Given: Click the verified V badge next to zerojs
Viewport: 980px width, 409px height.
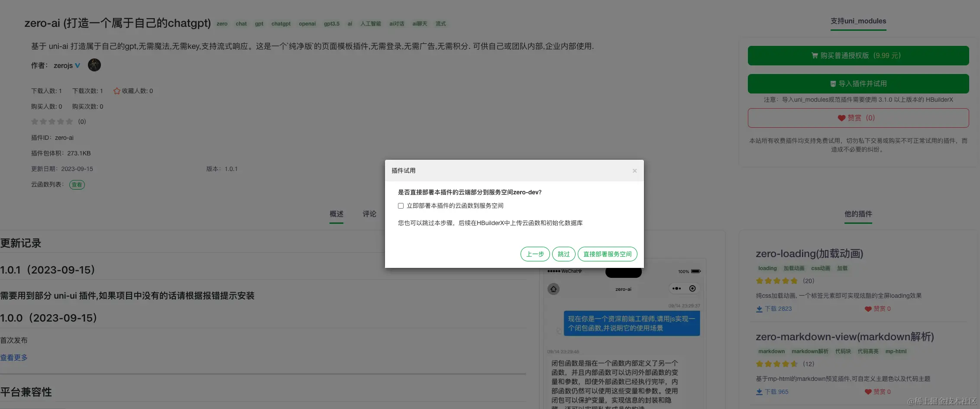Looking at the screenshot, I should 78,65.
